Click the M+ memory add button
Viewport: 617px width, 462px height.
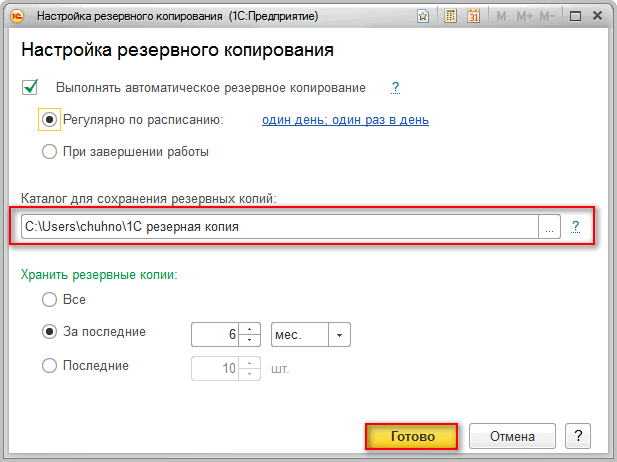(x=525, y=16)
